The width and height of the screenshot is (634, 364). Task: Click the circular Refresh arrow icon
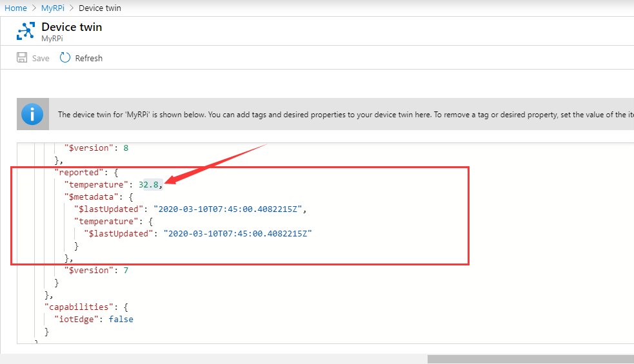[x=64, y=57]
